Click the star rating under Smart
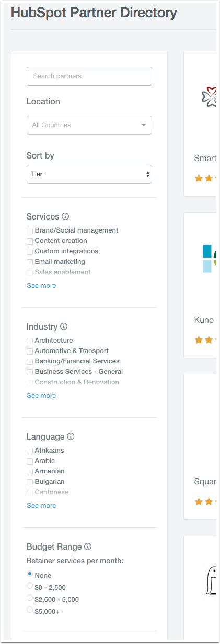 205,178
